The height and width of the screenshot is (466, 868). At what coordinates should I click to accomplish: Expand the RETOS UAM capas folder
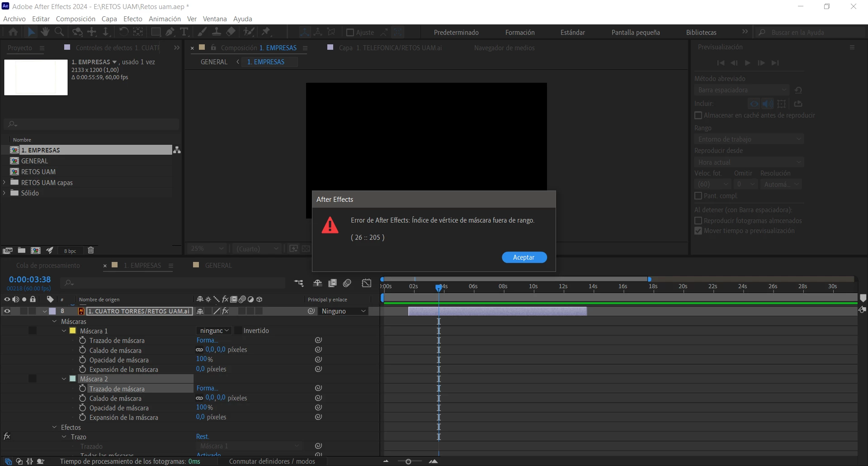tap(5, 182)
